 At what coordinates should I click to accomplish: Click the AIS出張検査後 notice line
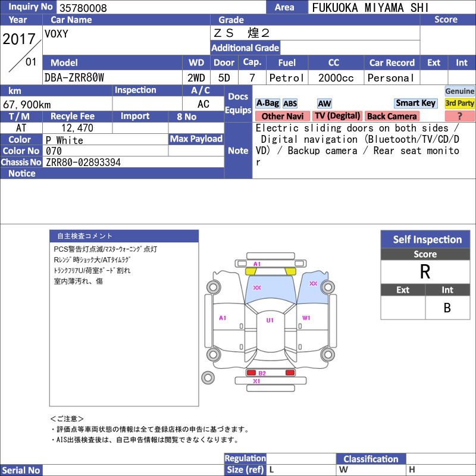[x=145, y=440]
